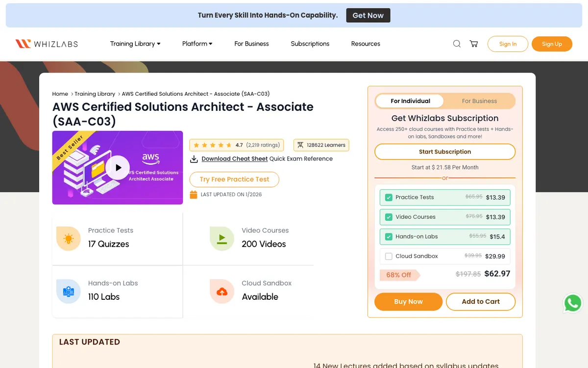Uncheck the Practice Tests checkbox

(389, 197)
